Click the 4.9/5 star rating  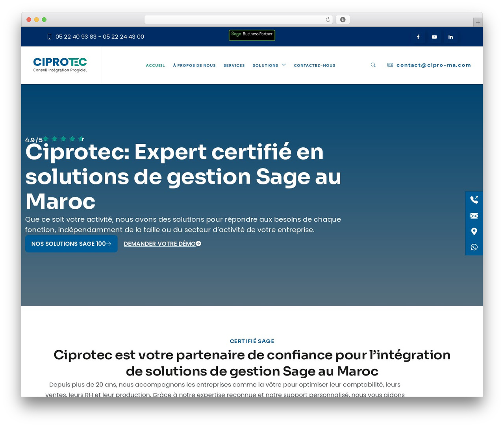tap(55, 139)
